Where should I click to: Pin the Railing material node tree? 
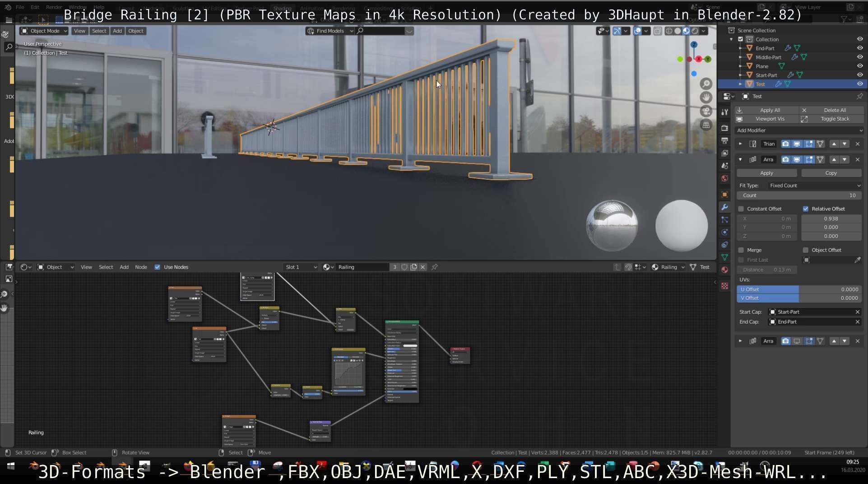(x=434, y=267)
